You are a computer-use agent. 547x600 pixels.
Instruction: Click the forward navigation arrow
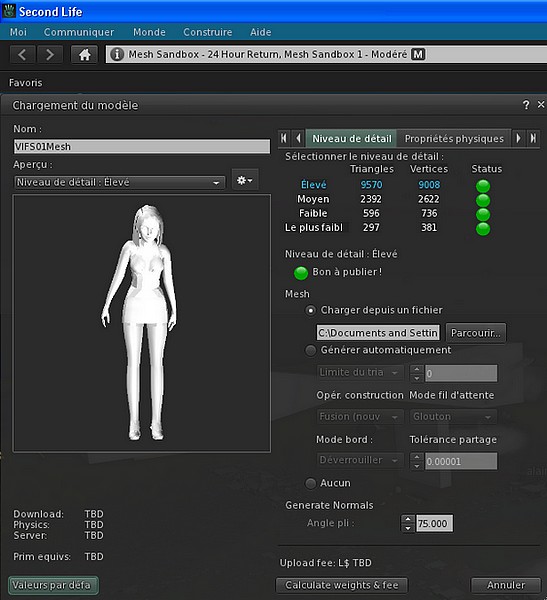tap(50, 55)
